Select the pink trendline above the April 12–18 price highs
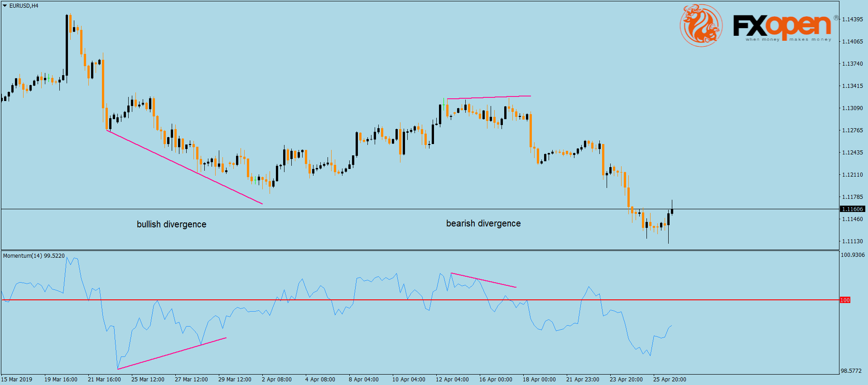 (489, 97)
